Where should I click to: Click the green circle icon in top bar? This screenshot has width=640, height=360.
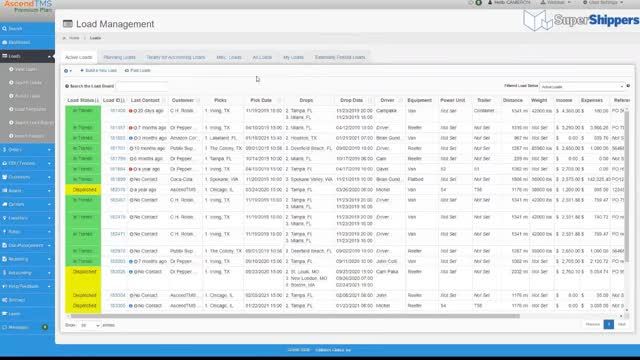[478, 2]
